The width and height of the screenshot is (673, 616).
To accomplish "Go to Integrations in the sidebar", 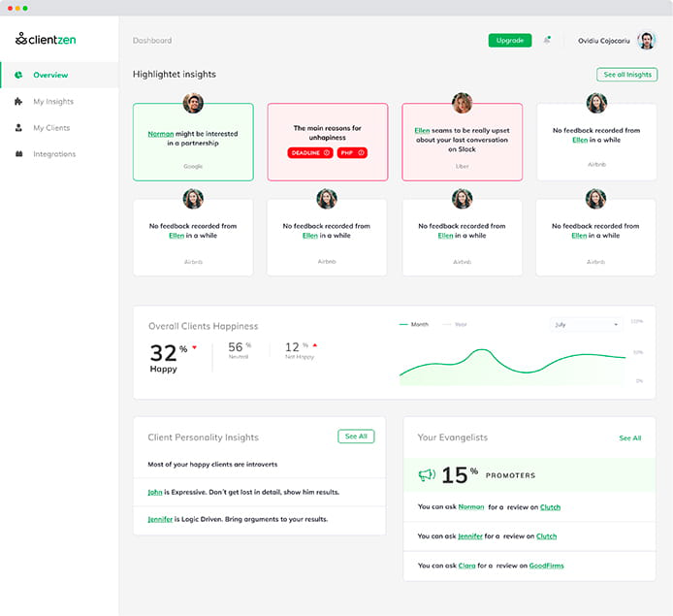I will [53, 154].
